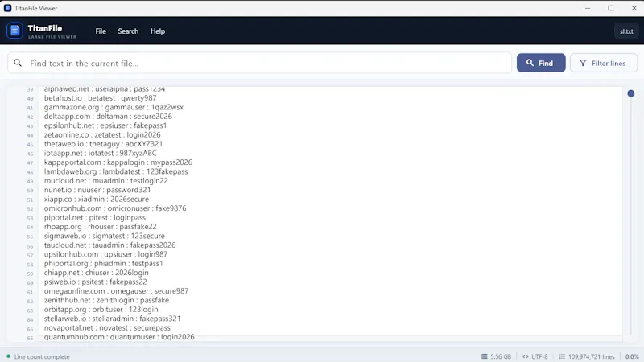Viewport: 644px width, 362px height.
Task: Select line lambdaweb.org : lambdatest
Action: coord(116,171)
